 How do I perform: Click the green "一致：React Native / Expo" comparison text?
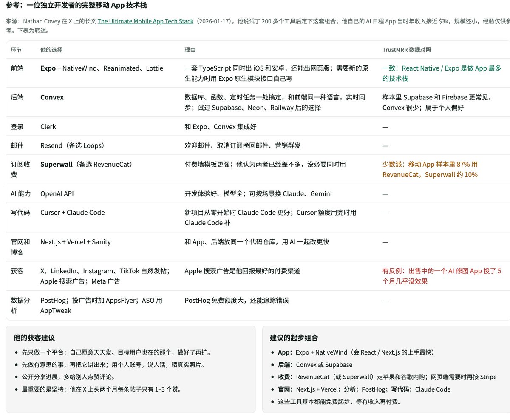[442, 73]
